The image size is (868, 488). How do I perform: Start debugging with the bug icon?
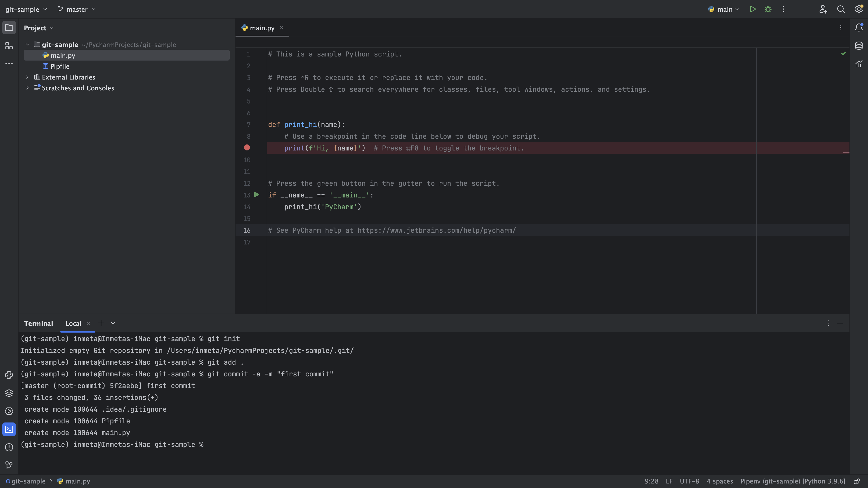click(x=768, y=9)
